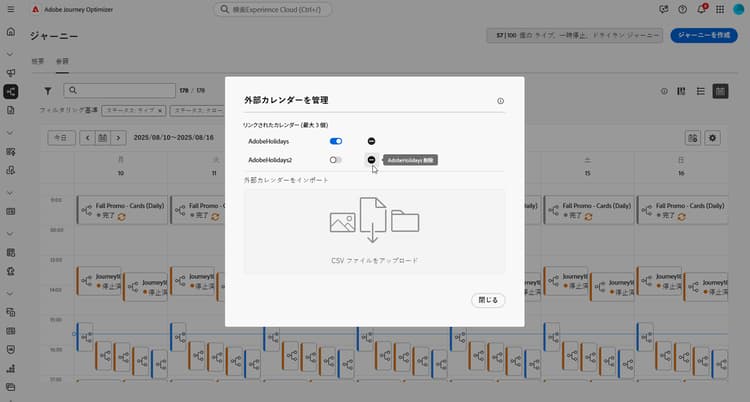This screenshot has width=750, height=402.
Task: Open the bar chart sidebar icon
Action: click(11, 368)
